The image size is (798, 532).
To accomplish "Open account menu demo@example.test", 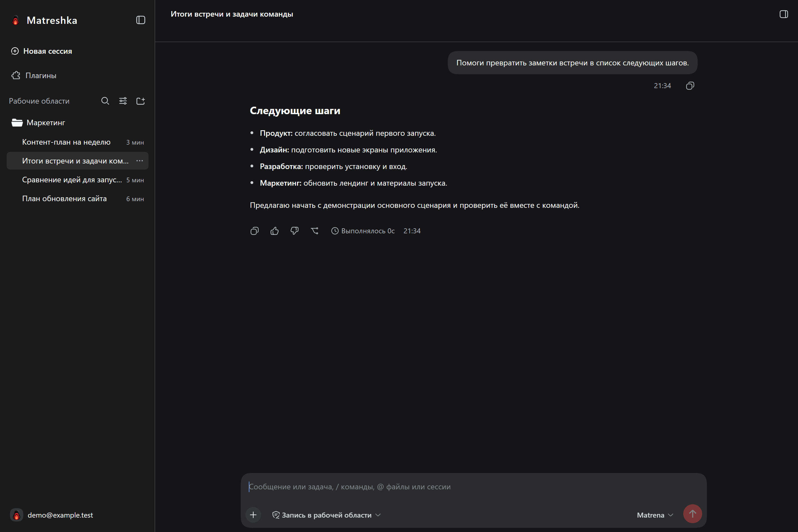I will pos(52,515).
